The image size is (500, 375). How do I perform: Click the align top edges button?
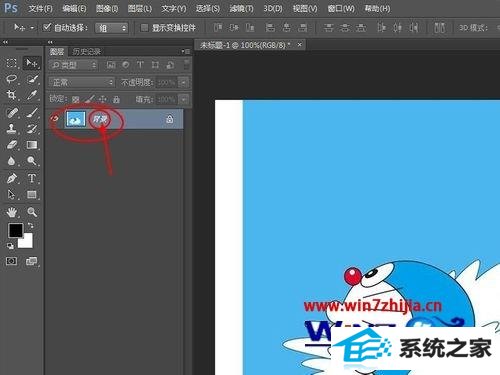coord(218,28)
